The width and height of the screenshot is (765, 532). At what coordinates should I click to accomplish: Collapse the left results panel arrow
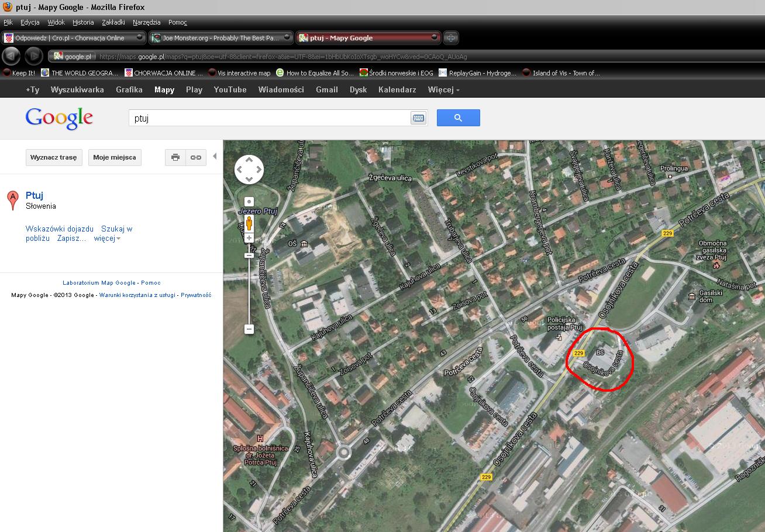coord(215,156)
